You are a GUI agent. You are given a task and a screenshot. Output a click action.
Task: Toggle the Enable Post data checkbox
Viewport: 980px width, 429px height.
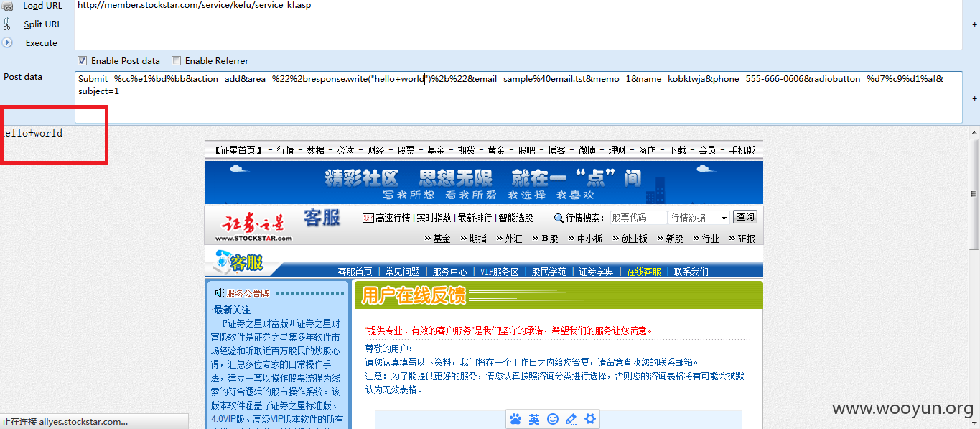[83, 61]
